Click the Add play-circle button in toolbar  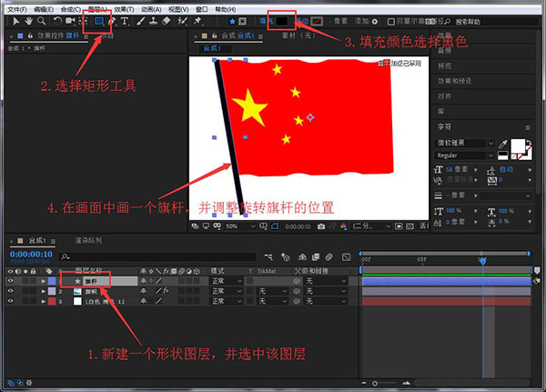(x=375, y=22)
